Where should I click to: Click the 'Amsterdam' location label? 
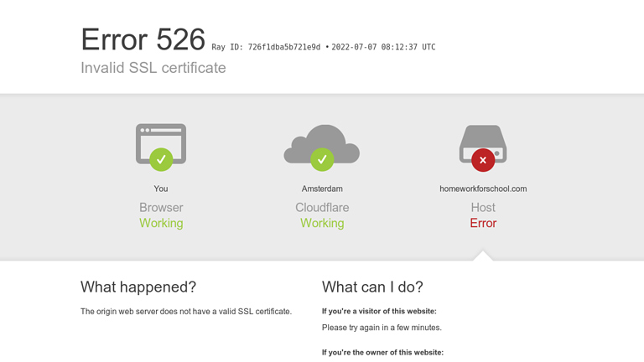click(x=322, y=189)
